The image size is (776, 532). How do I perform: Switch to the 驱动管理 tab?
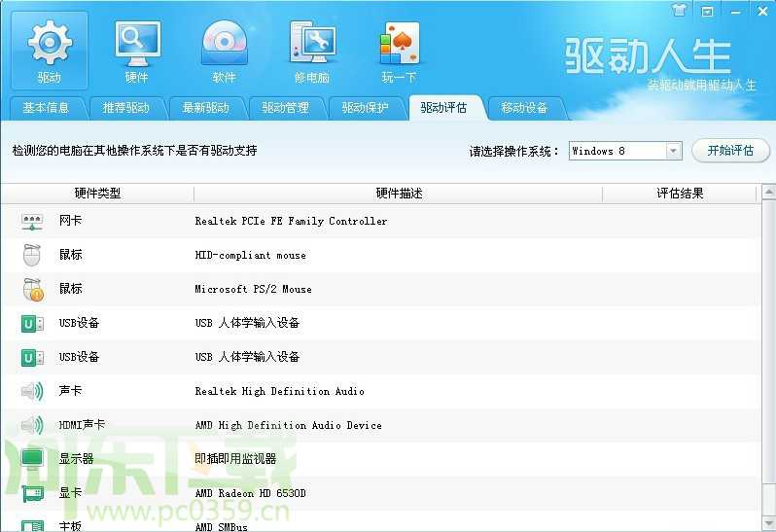point(286,108)
